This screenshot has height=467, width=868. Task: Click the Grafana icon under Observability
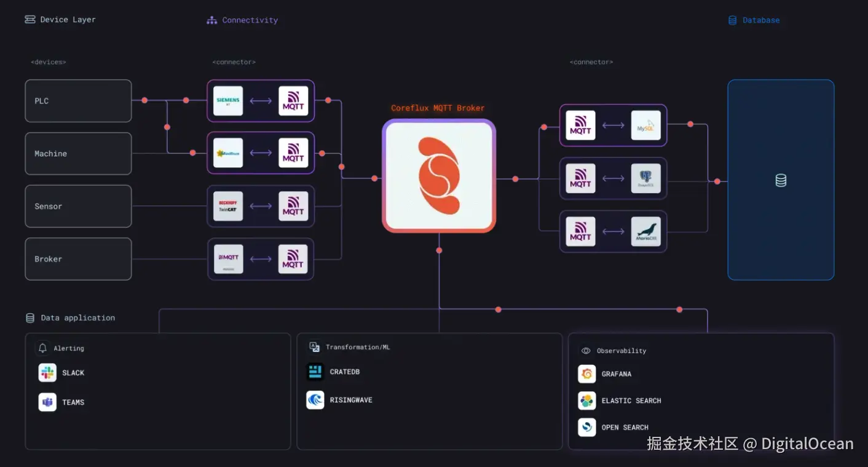click(586, 373)
